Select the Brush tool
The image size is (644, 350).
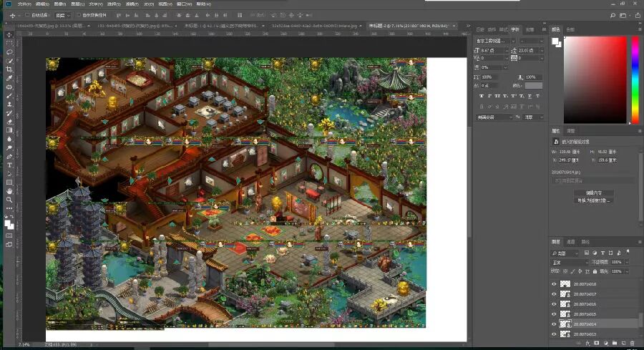coord(9,96)
